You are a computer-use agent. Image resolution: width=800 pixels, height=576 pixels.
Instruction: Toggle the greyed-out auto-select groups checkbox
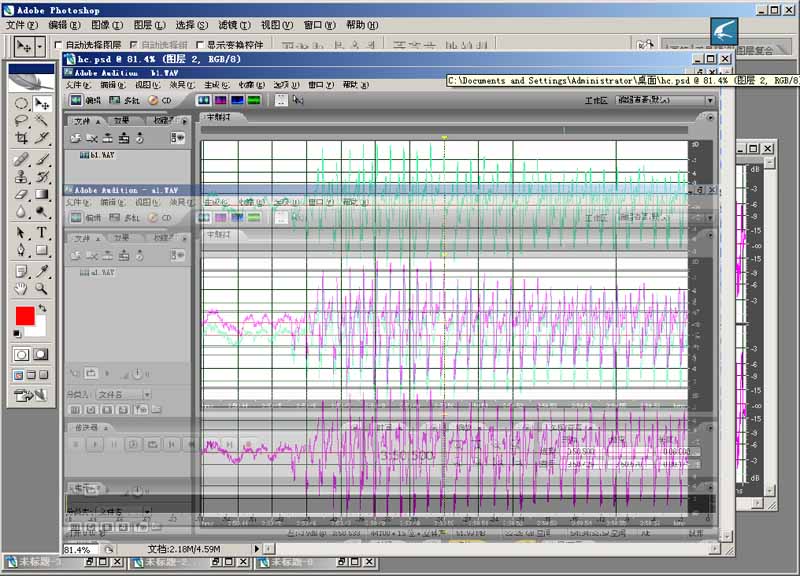(134, 45)
